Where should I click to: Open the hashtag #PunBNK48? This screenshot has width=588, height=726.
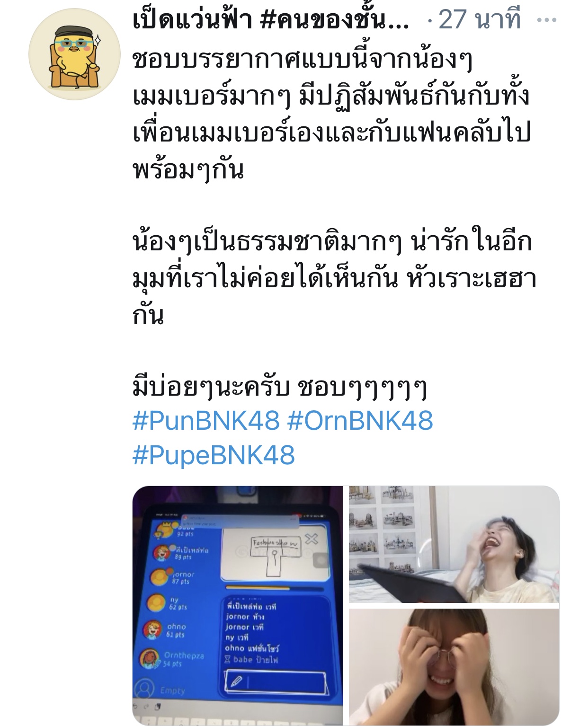point(206,420)
